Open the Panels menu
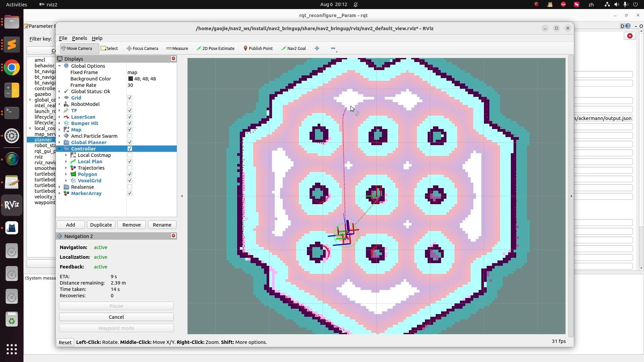The height and width of the screenshot is (362, 644). coord(79,38)
